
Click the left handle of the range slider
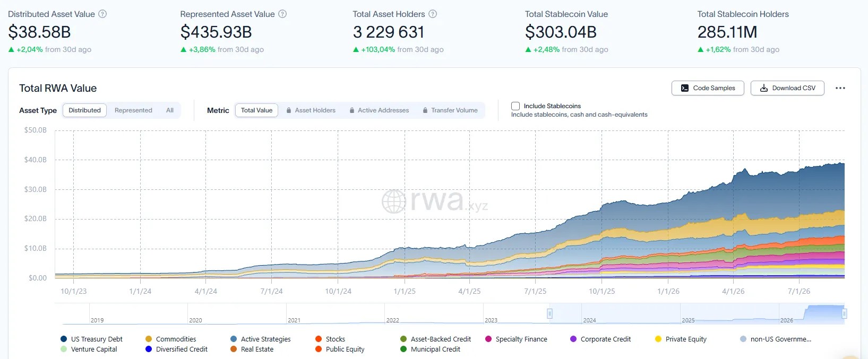click(549, 314)
